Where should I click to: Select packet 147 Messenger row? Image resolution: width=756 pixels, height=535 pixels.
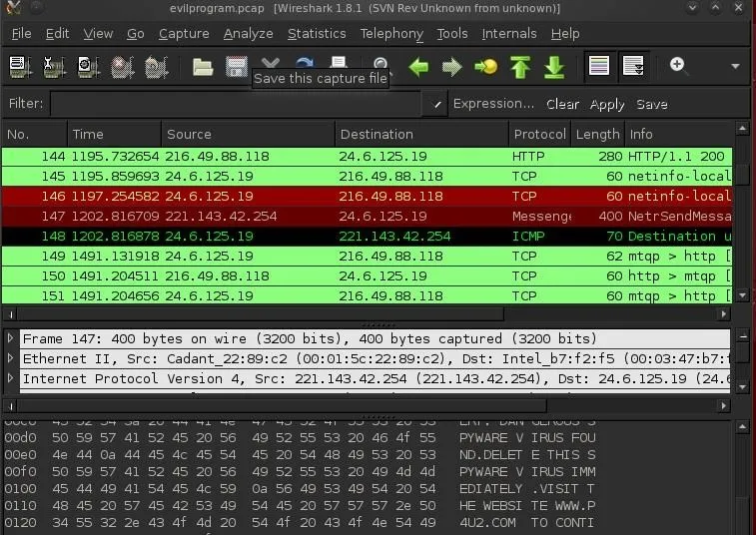[x=367, y=216]
